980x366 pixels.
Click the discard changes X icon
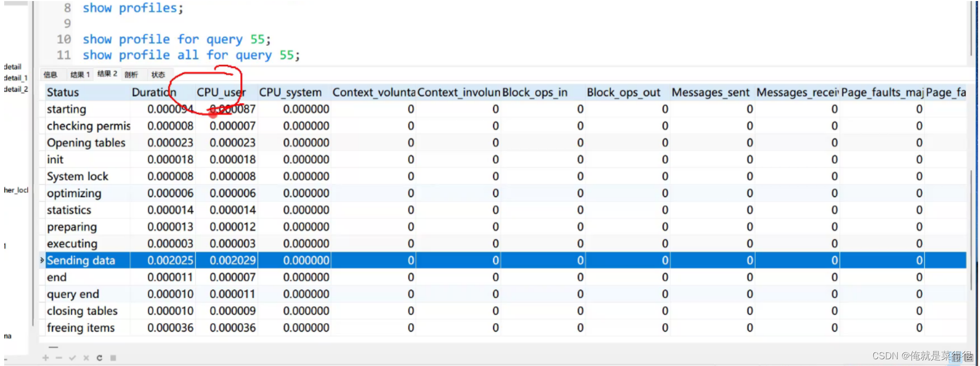pos(86,358)
